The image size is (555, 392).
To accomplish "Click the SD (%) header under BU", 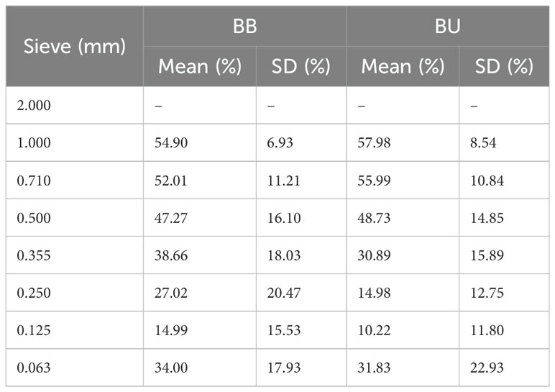I will (504, 67).
